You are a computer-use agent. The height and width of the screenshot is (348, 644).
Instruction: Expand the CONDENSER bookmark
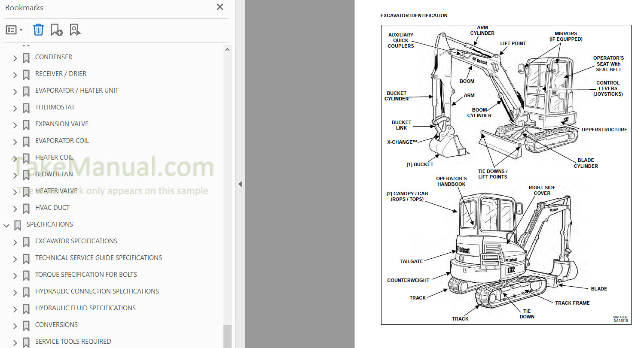[x=15, y=58]
